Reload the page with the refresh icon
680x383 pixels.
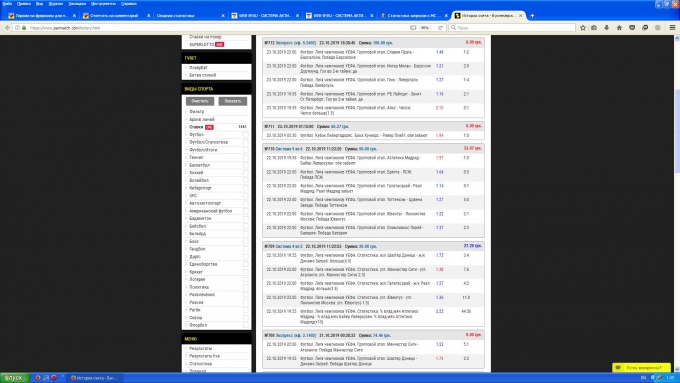[x=440, y=27]
